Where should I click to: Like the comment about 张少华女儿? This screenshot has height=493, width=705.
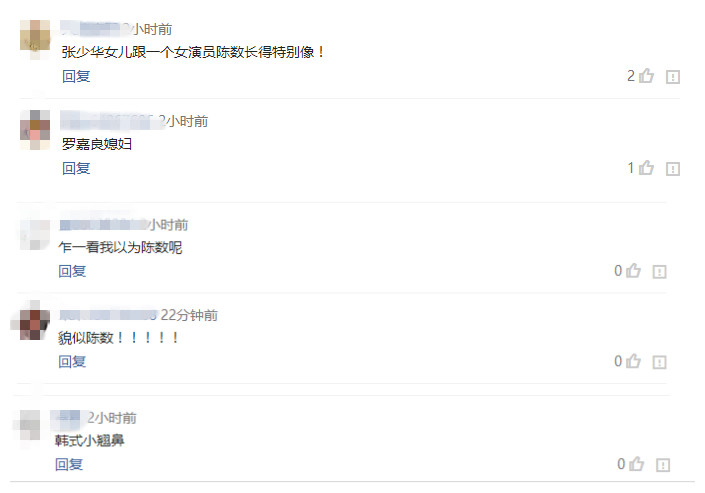tap(646, 76)
